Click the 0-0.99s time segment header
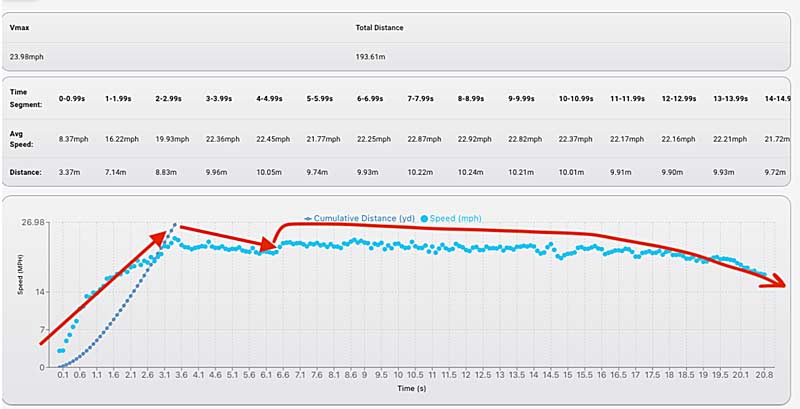 click(73, 98)
